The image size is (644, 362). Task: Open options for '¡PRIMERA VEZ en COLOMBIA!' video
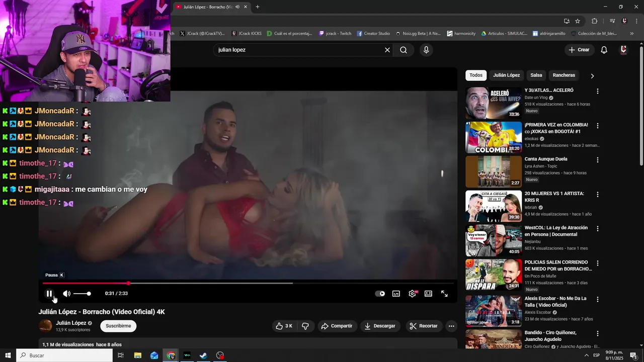point(598,125)
